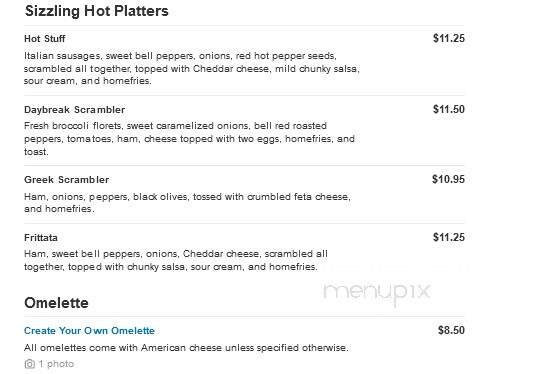This screenshot has width=556, height=374.
Task: Select the Frittata item title
Action: 41,238
